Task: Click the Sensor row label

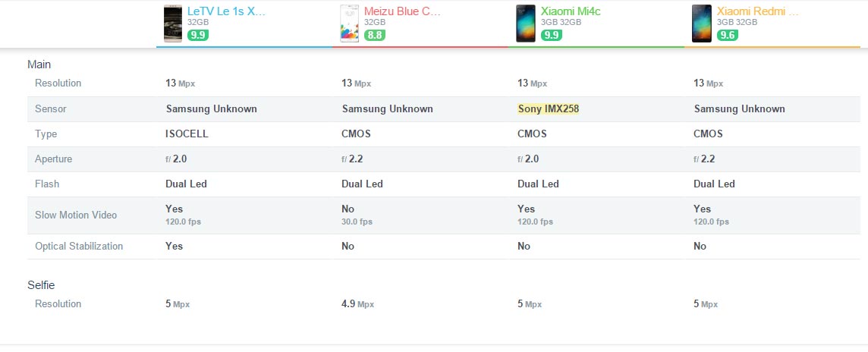Action: (50, 109)
